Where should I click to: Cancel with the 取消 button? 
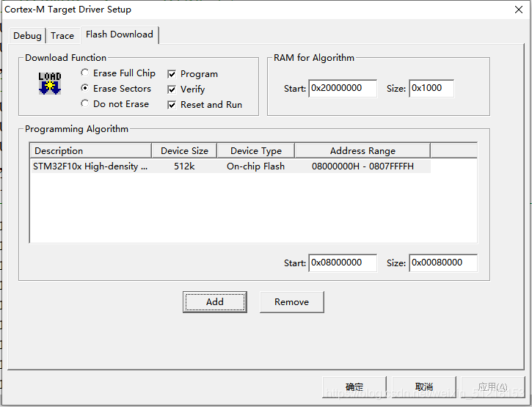pos(424,386)
